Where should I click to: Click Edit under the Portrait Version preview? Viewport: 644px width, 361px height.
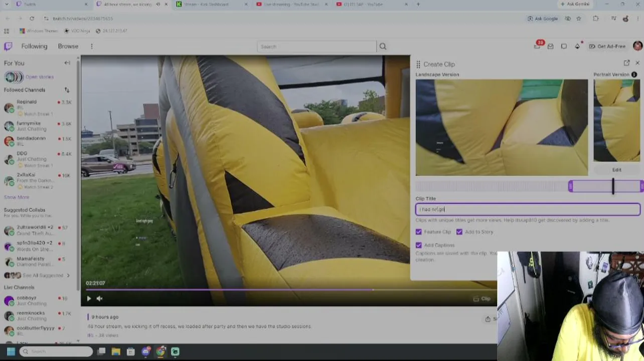pos(616,170)
